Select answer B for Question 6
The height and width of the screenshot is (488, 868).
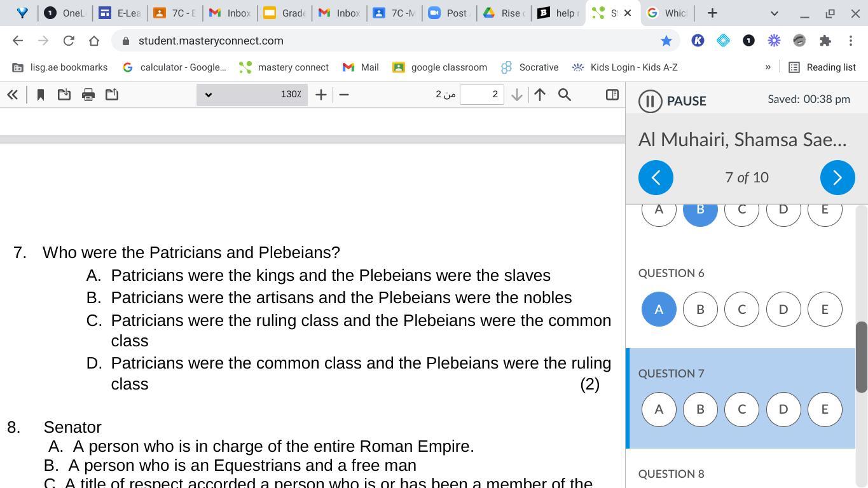pyautogui.click(x=700, y=309)
